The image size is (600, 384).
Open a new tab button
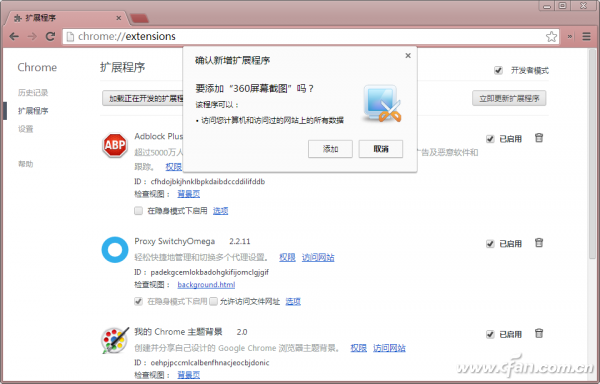click(139, 18)
